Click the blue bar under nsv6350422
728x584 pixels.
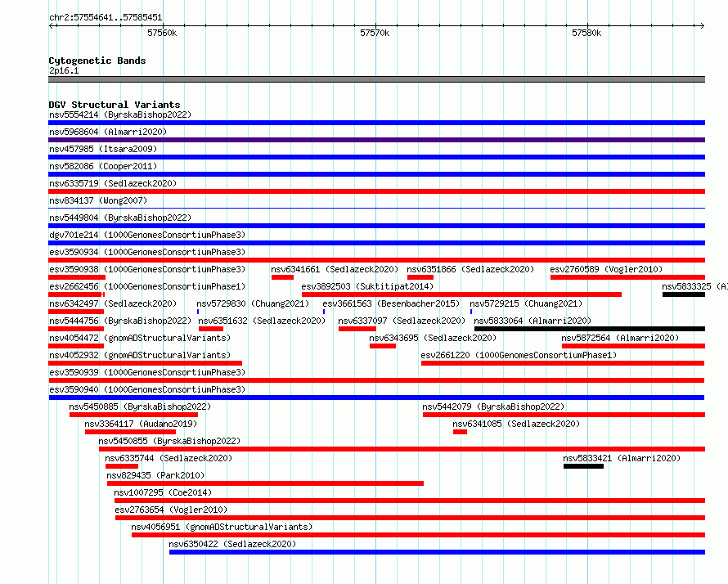438,552
